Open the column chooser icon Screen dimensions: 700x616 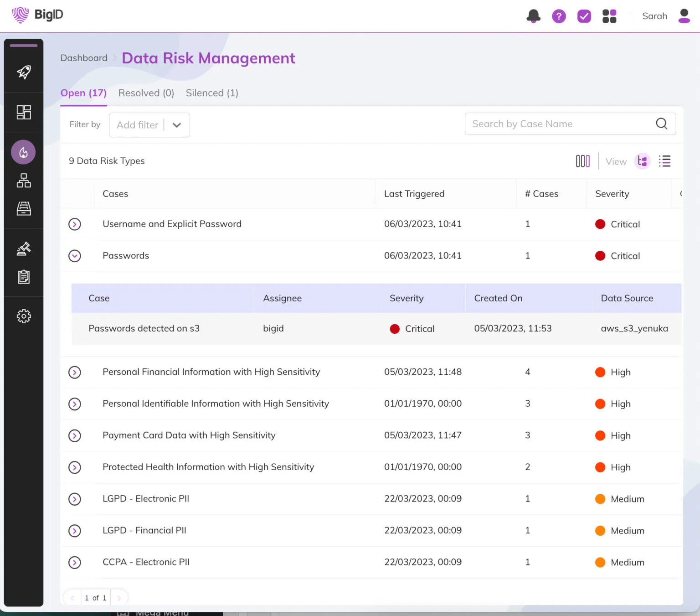pyautogui.click(x=582, y=161)
